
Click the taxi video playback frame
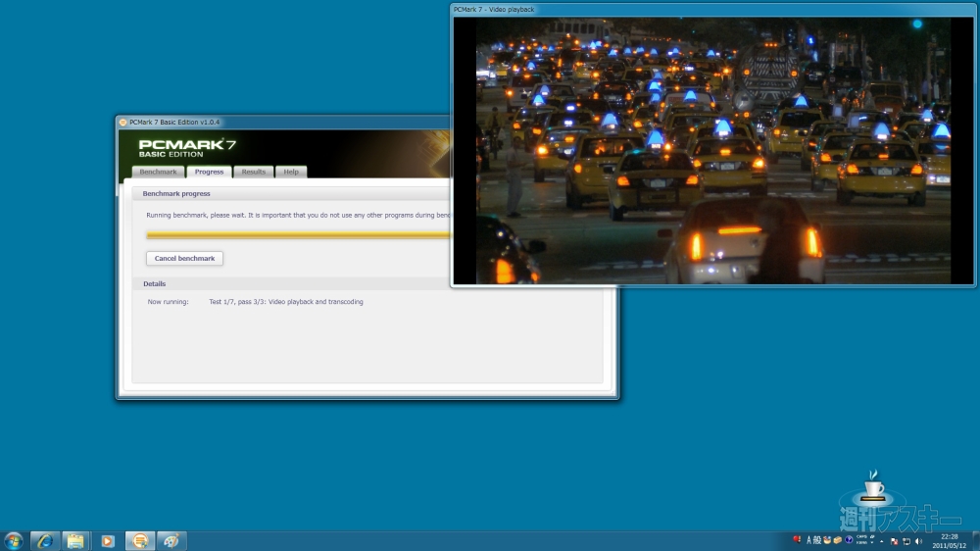712,150
